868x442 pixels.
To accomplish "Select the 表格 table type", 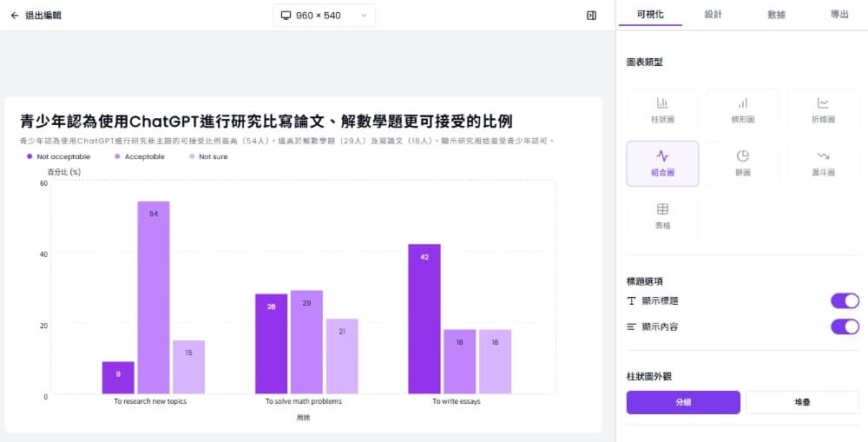I will [661, 216].
